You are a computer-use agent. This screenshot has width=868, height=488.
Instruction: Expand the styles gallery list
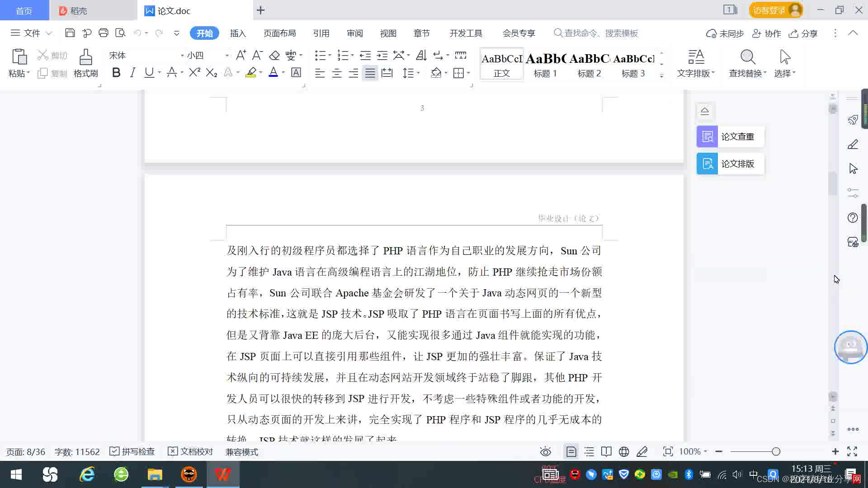(661, 75)
